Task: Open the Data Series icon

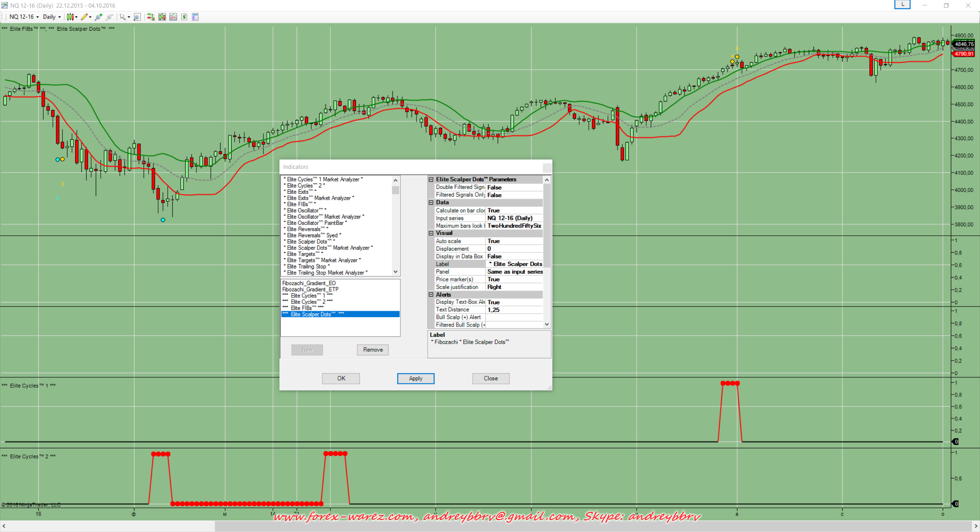Action: (162, 17)
